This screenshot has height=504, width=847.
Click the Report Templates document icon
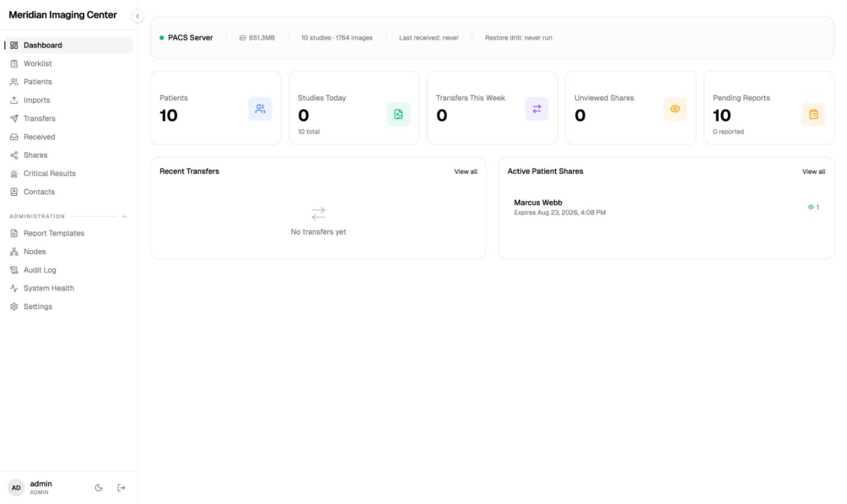14,233
